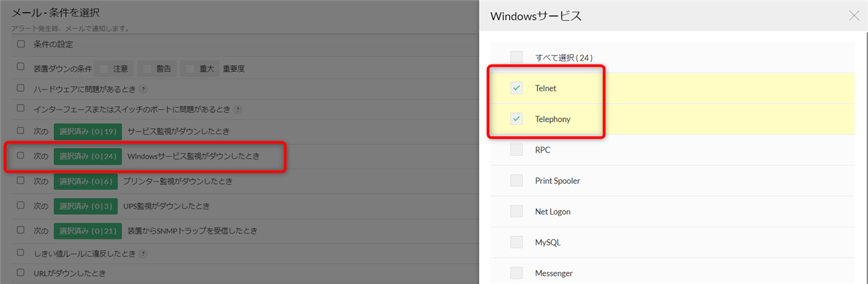Toggle the 重大 severity checkbox
The width and height of the screenshot is (868, 284).
coord(190,68)
